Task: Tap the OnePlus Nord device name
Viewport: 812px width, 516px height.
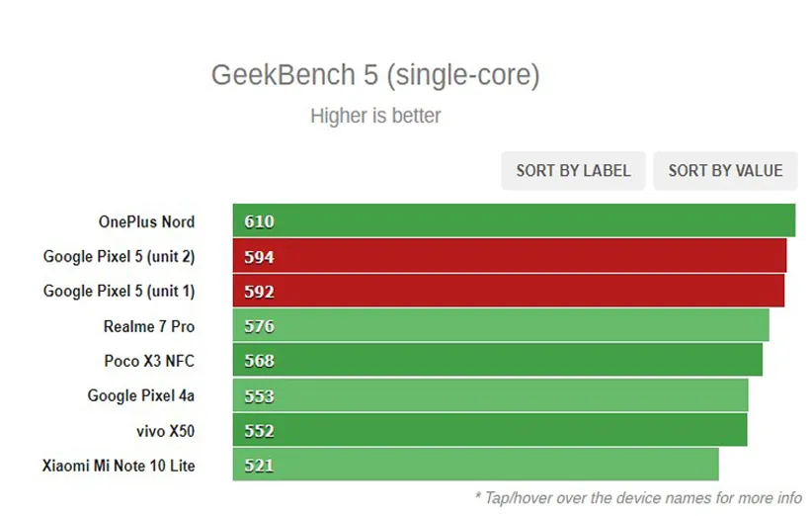Action: pos(146,221)
